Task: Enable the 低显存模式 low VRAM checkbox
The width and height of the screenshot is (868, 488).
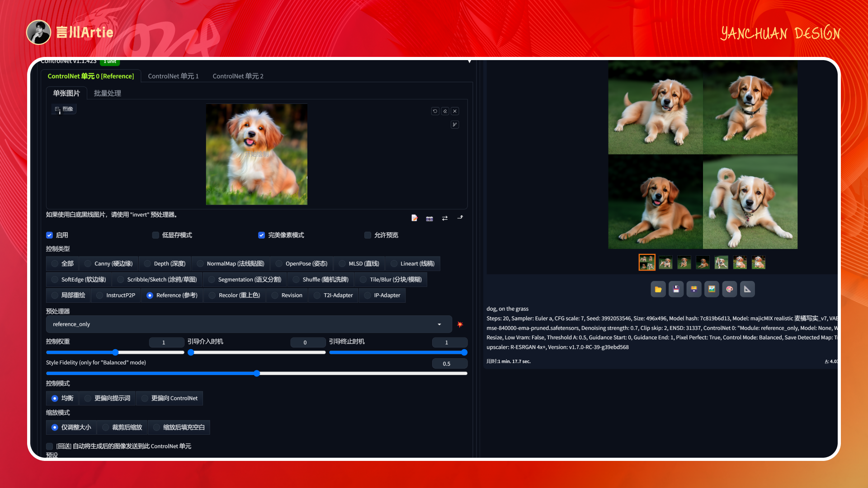Action: 156,235
